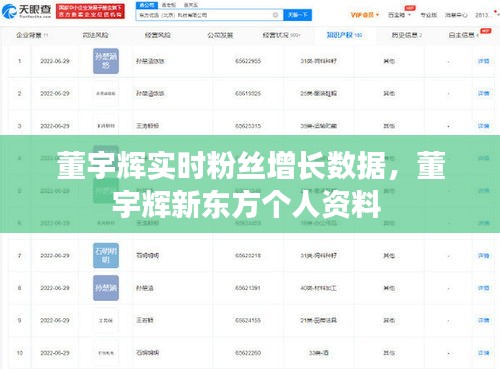500x369 pixels.
Task: Click the 25类 category cell in row 2
Action: (x=318, y=94)
